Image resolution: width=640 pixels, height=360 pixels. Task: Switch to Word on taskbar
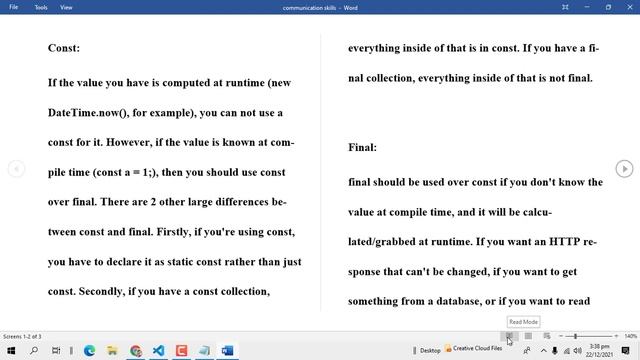228,351
